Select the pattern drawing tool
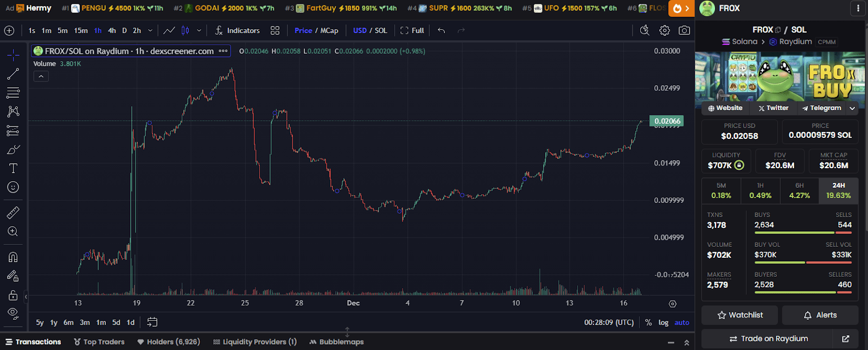Image resolution: width=868 pixels, height=350 pixels. 13,111
